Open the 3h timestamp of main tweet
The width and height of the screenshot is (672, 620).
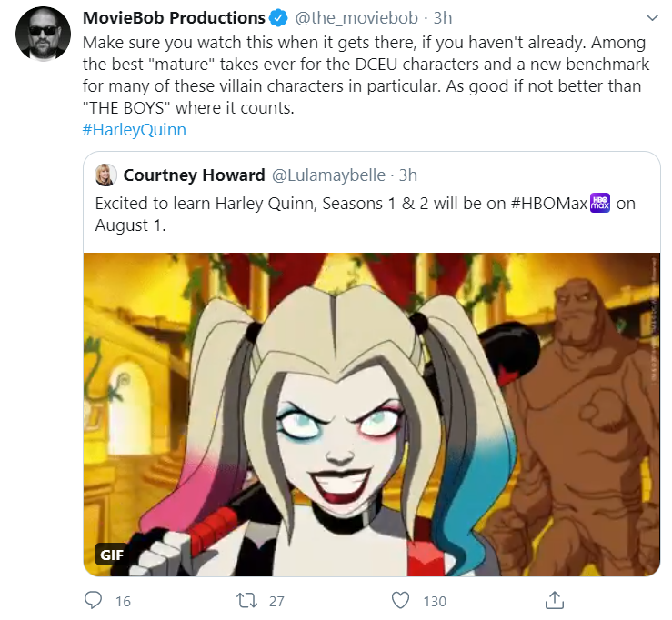443,18
